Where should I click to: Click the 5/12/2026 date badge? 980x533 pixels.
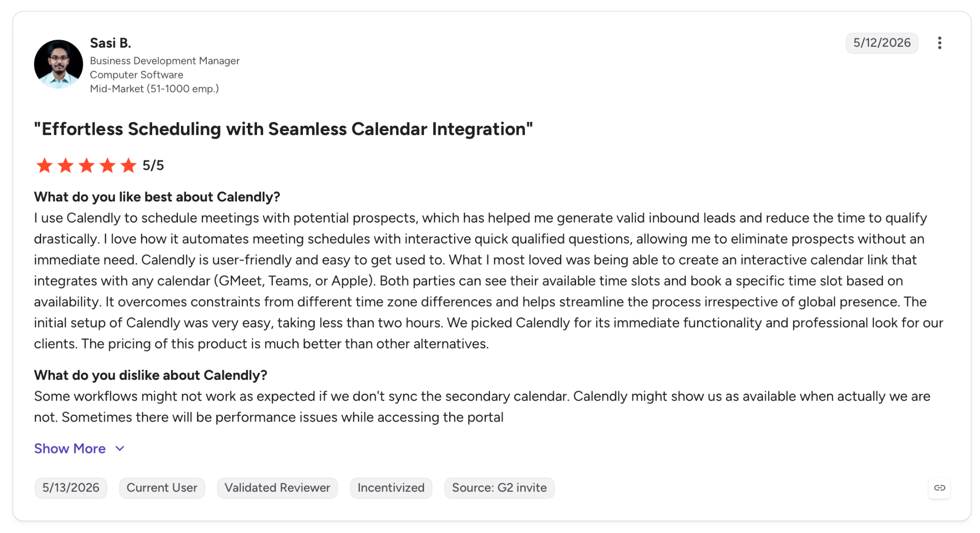(882, 43)
